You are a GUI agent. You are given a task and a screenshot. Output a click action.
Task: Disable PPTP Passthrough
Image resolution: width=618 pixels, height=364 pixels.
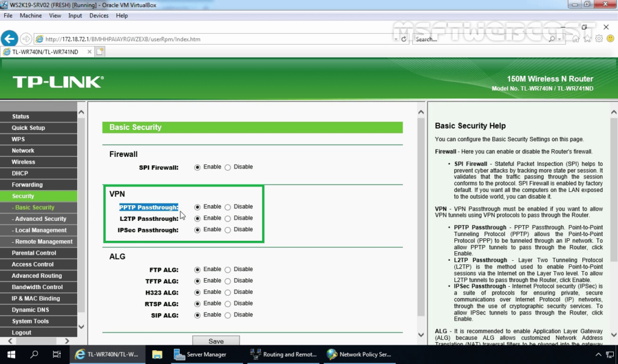coord(228,207)
